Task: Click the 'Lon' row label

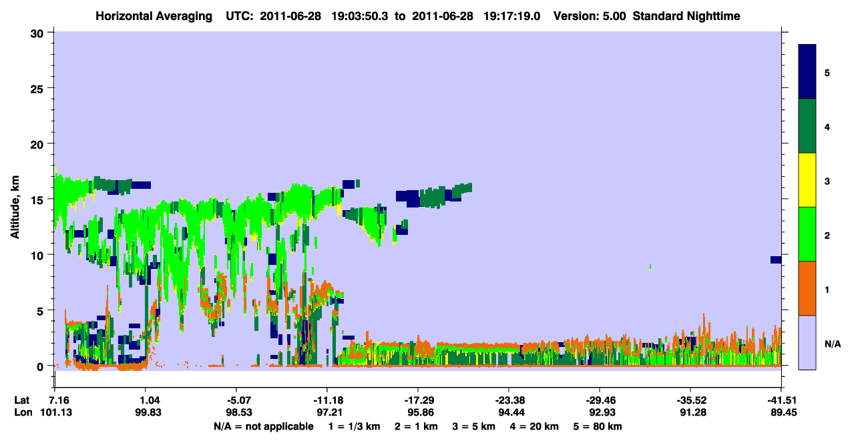Action: [x=23, y=413]
